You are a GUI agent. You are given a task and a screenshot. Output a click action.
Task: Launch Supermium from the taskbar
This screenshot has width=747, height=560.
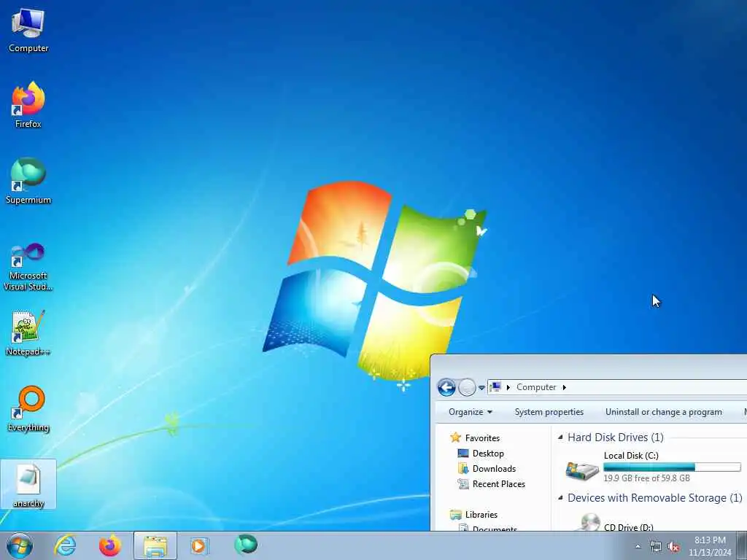tap(246, 545)
